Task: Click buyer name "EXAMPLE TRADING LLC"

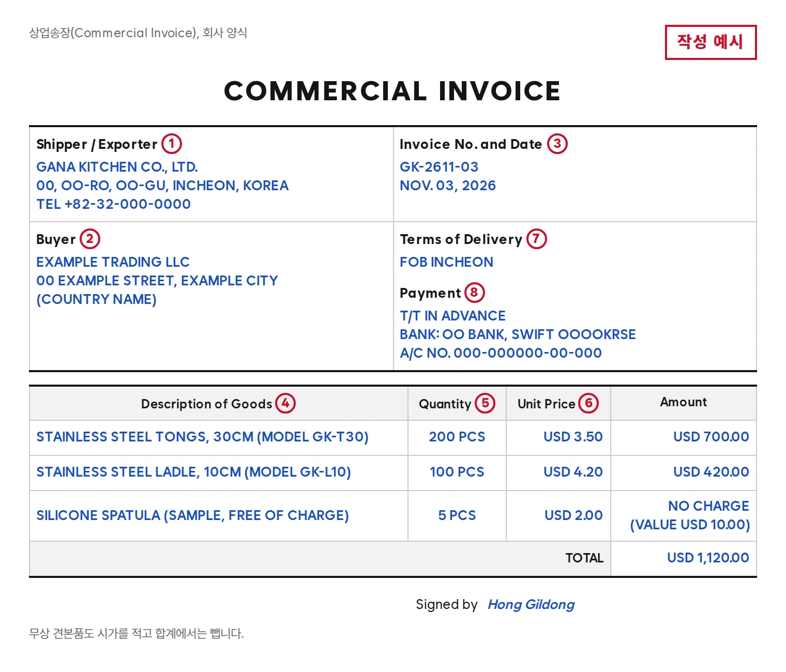Action: pyautogui.click(x=113, y=262)
